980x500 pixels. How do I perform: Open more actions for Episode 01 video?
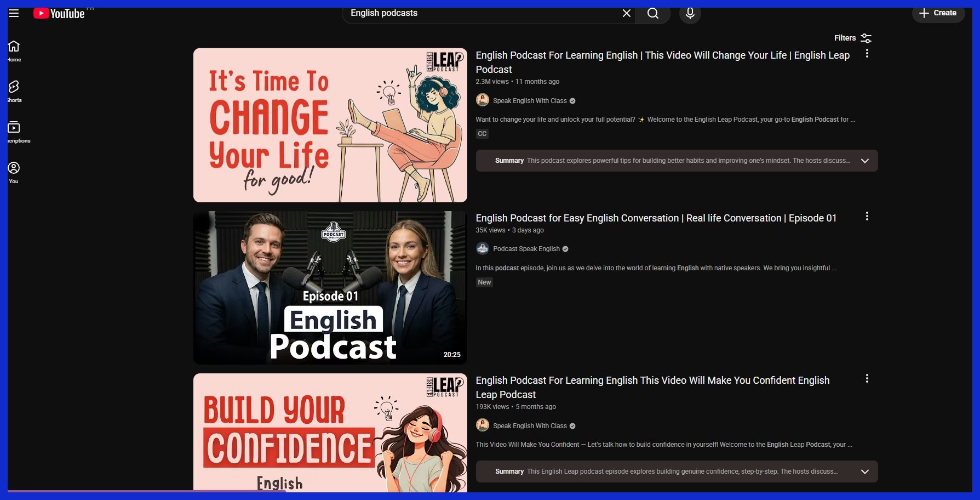point(867,217)
